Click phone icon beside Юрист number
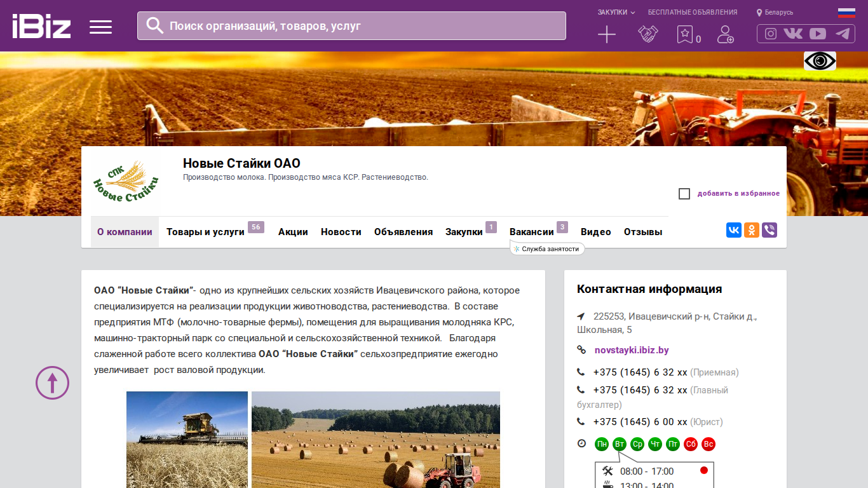The height and width of the screenshot is (488, 868). coord(581,422)
